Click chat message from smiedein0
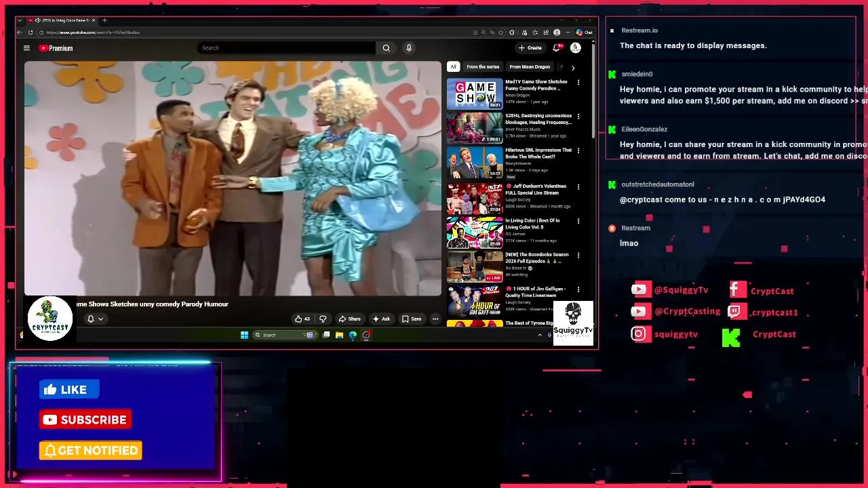Screen dimensions: 868x488 pyautogui.click(x=743, y=94)
